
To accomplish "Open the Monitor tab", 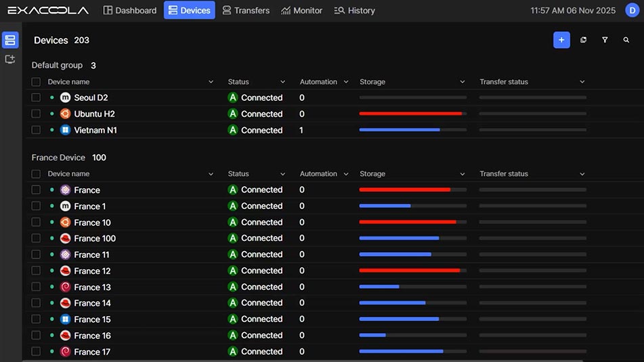I will (301, 10).
